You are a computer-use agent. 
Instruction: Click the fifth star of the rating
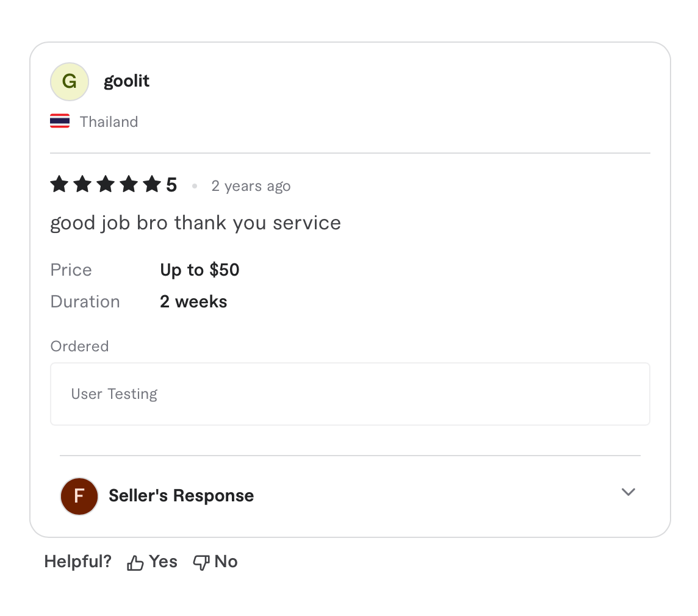click(x=152, y=184)
